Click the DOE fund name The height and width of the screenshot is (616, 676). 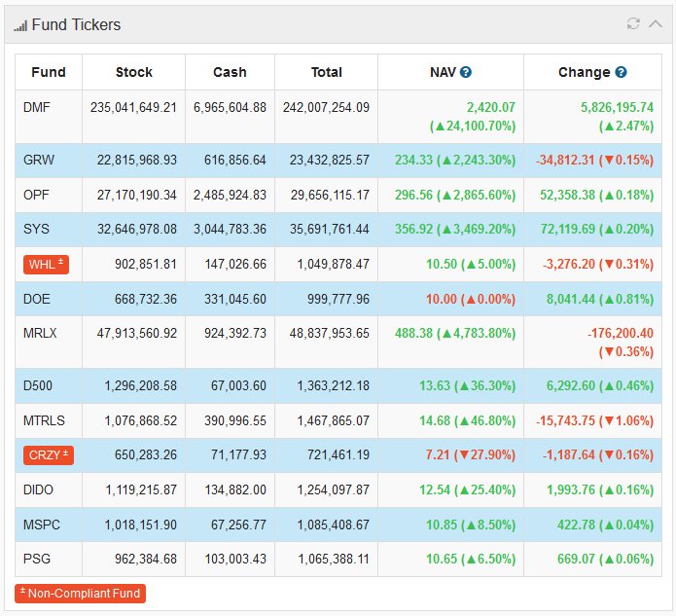37,299
